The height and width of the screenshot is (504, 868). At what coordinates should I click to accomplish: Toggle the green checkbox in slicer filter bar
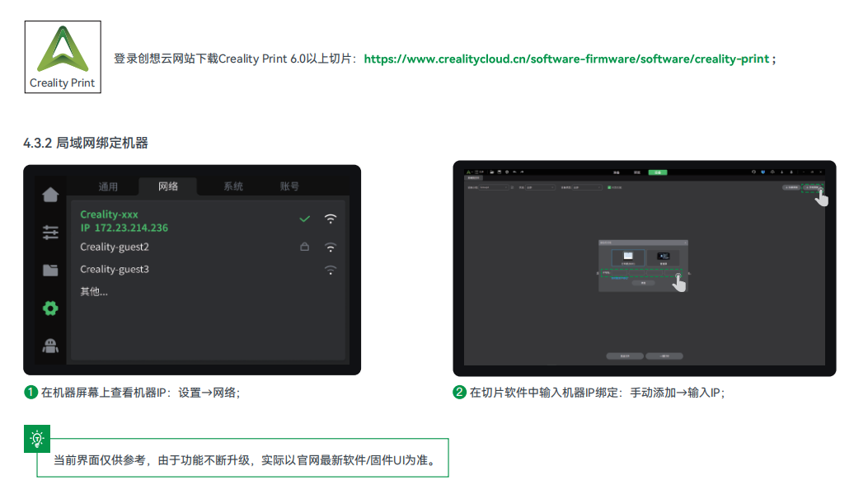pyautogui.click(x=609, y=187)
